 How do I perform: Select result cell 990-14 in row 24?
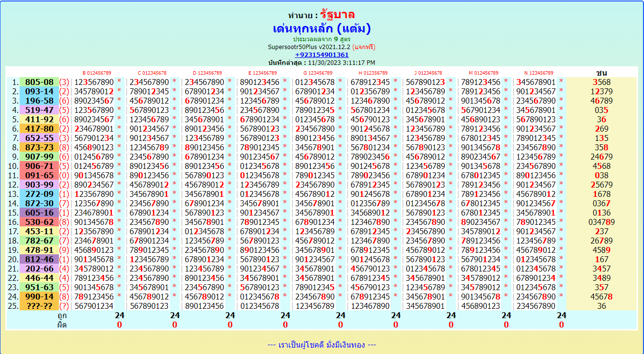[x=39, y=297]
